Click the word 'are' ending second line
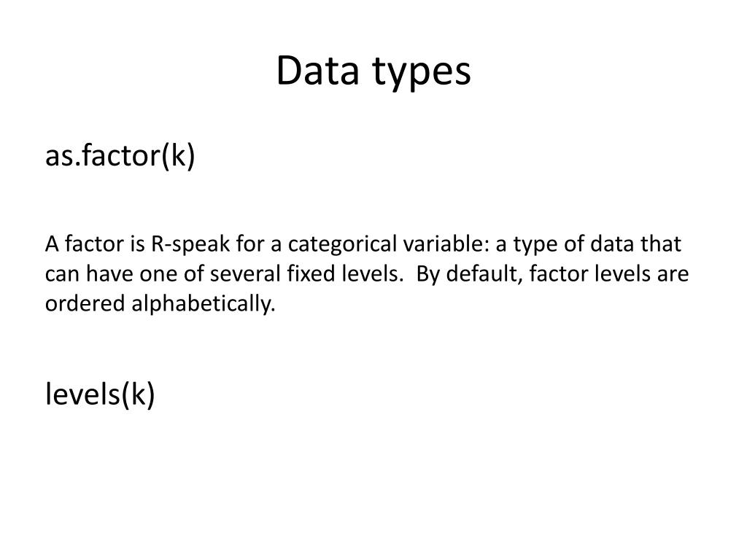This screenshot has width=747, height=560. (673, 275)
